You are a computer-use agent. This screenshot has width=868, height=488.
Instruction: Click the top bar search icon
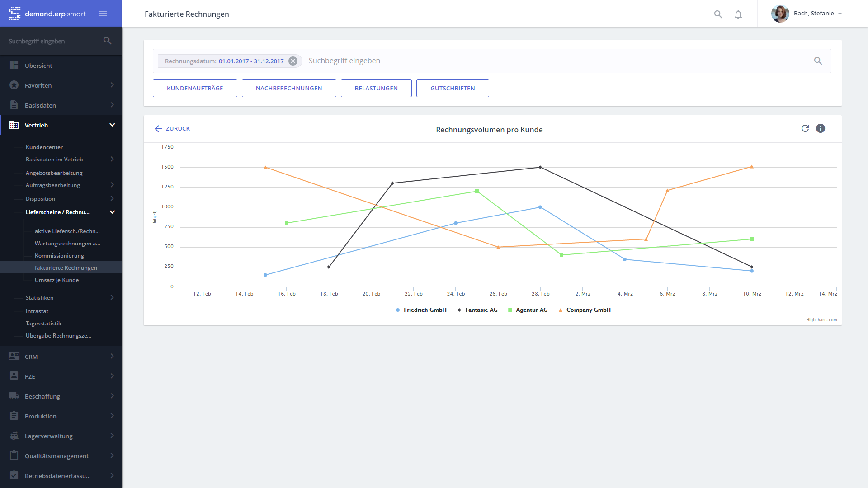pos(718,14)
